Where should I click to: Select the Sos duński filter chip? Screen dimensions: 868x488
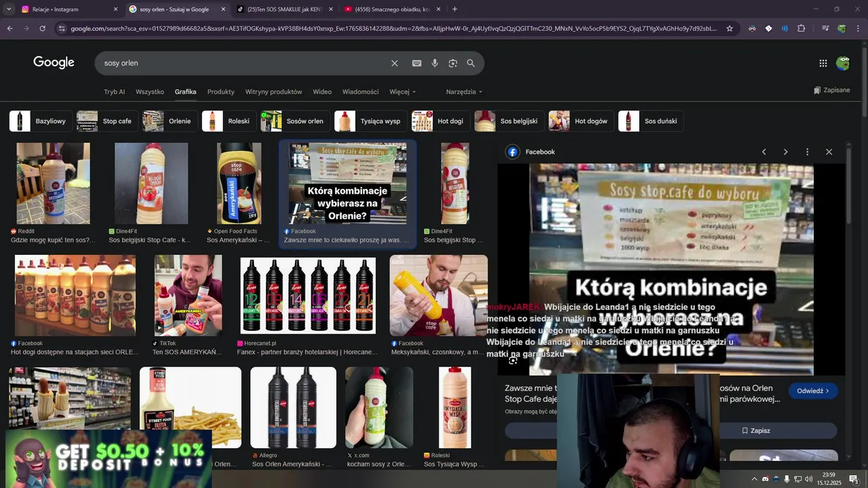(x=651, y=121)
